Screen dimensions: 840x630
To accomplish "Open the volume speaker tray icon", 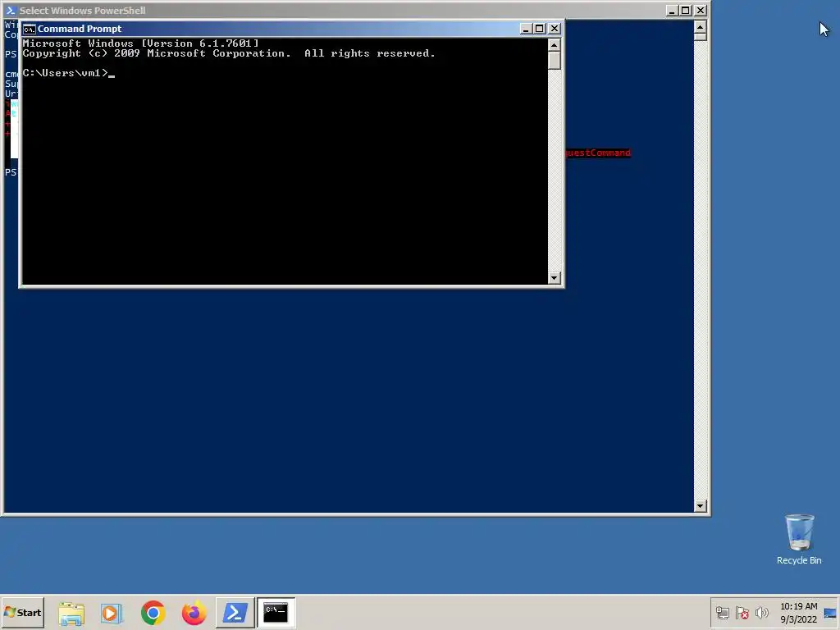I will coord(761,612).
